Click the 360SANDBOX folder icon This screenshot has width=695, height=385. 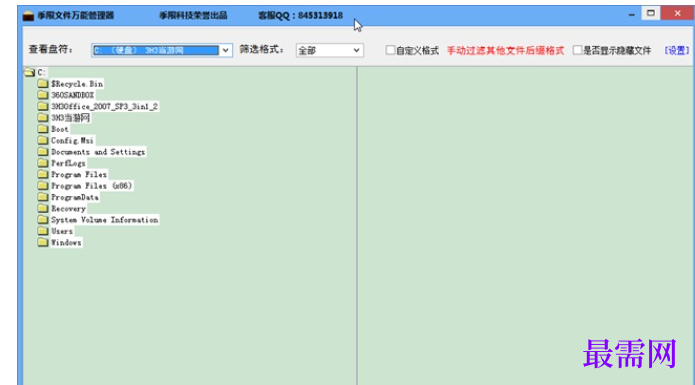tap(43, 95)
